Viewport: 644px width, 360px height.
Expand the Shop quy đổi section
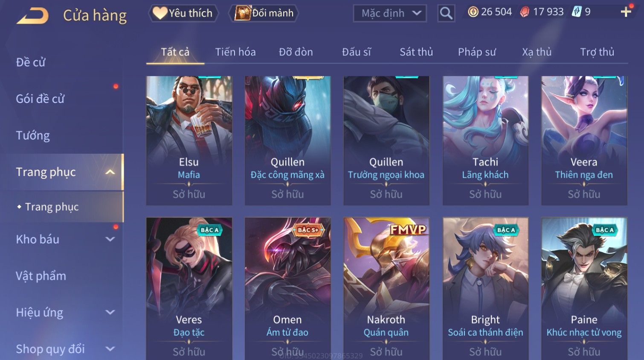pos(110,349)
